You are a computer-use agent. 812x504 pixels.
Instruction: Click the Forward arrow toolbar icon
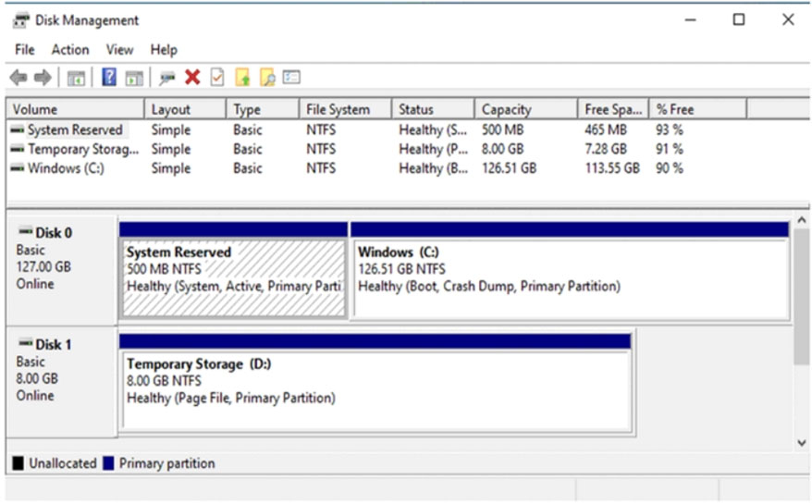42,79
